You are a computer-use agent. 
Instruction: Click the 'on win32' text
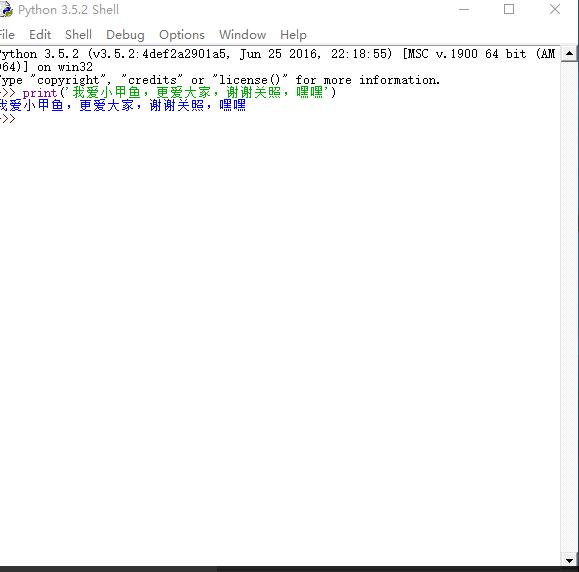click(65, 67)
